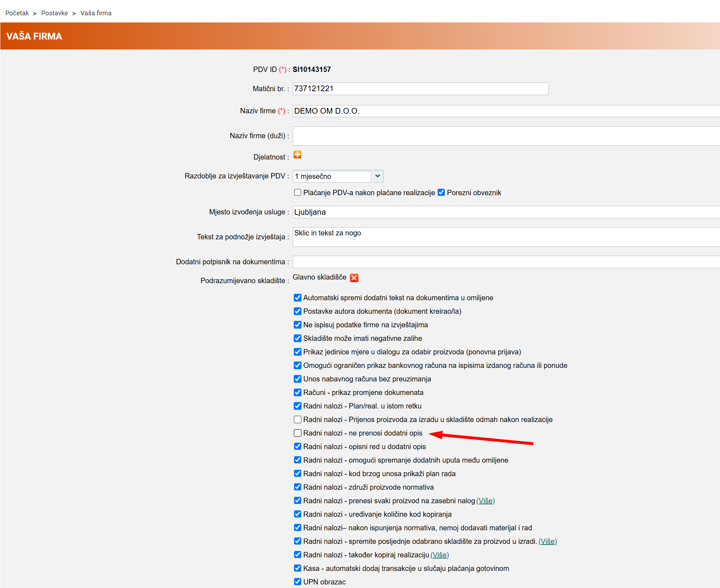Uncheck the UPN obrazac checkbox
The width and height of the screenshot is (720, 588).
[x=298, y=582]
